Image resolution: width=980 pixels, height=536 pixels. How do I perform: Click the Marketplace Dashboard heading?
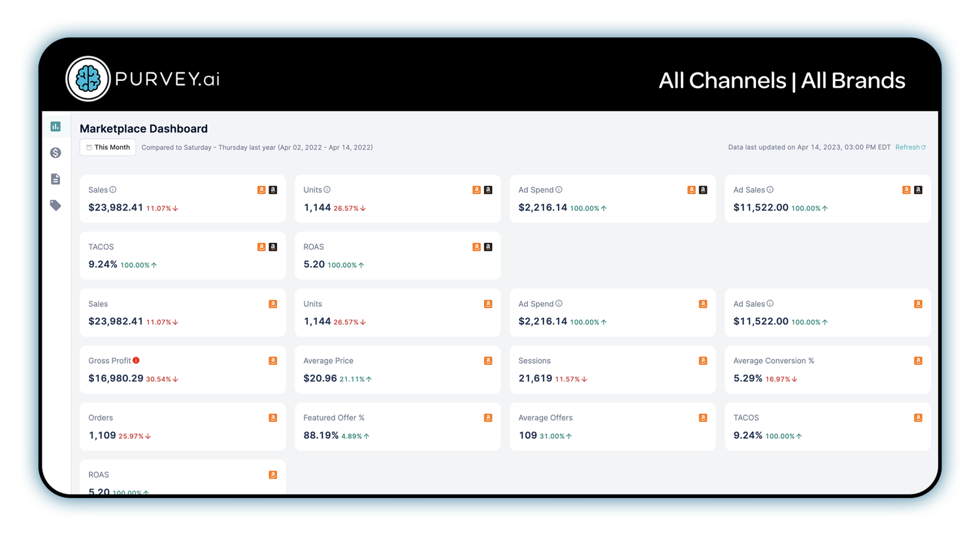pyautogui.click(x=144, y=129)
